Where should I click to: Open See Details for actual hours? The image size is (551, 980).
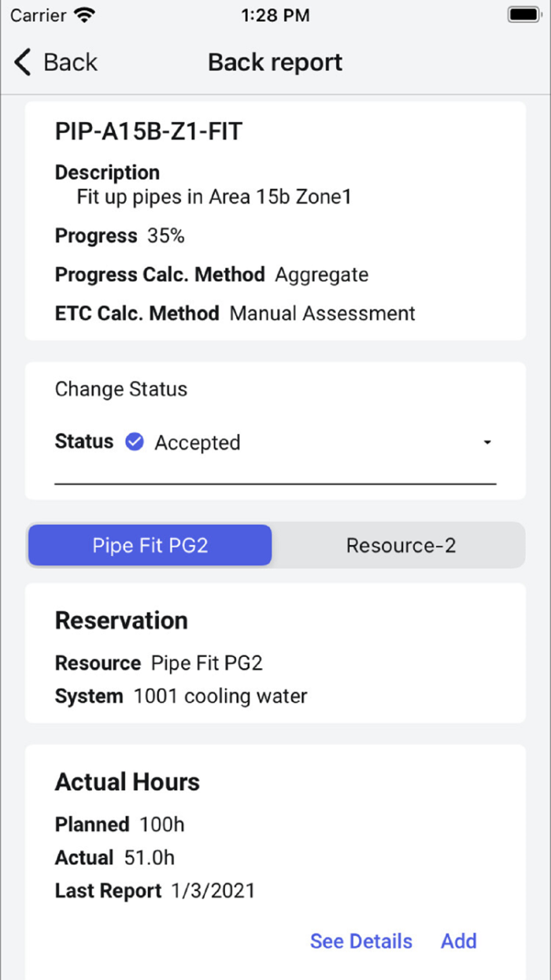tap(361, 941)
